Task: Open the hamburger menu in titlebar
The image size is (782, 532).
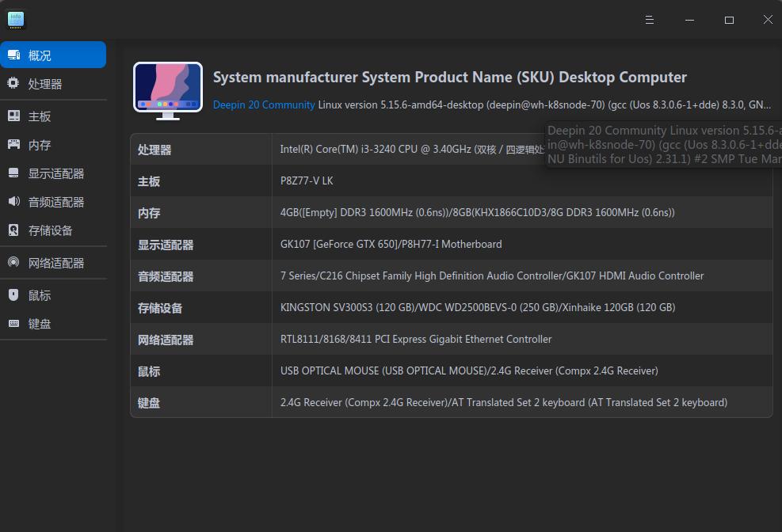Action: coord(650,19)
